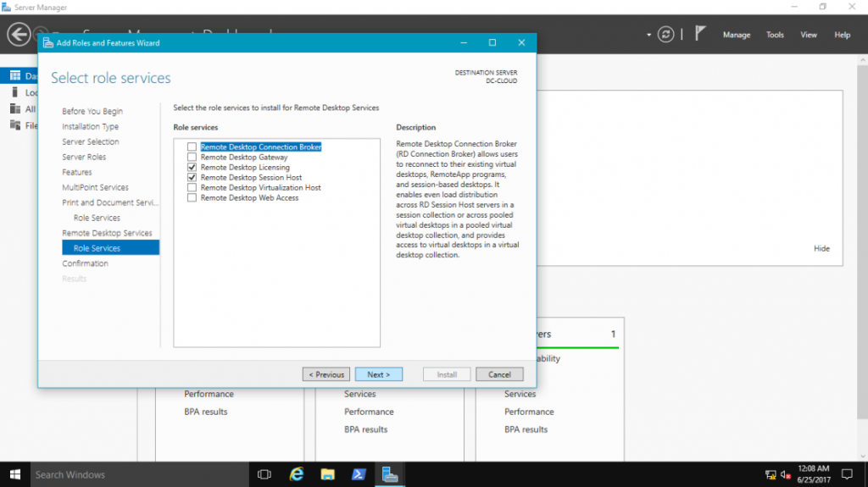Select Local Server icon in sidebar

point(15,91)
